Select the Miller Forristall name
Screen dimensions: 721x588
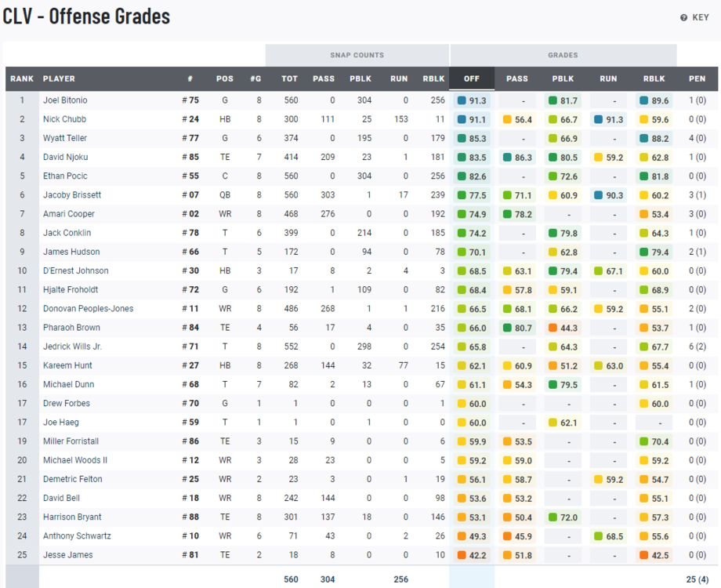click(x=71, y=441)
